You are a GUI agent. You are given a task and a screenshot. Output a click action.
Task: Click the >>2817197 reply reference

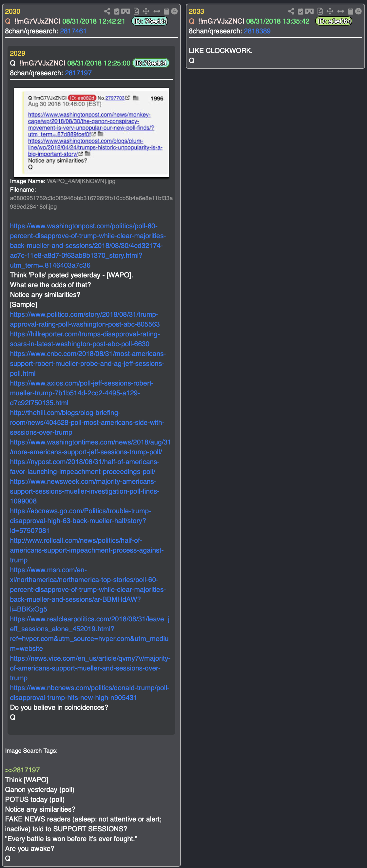point(22,770)
